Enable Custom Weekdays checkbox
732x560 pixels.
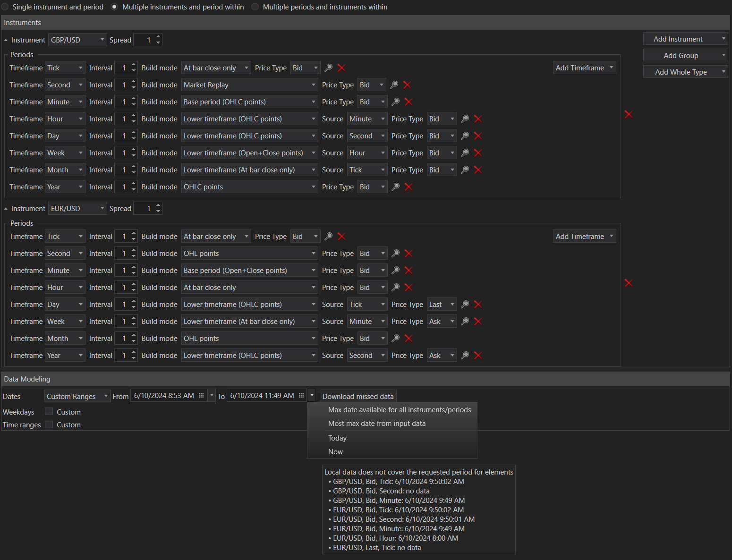(x=49, y=412)
